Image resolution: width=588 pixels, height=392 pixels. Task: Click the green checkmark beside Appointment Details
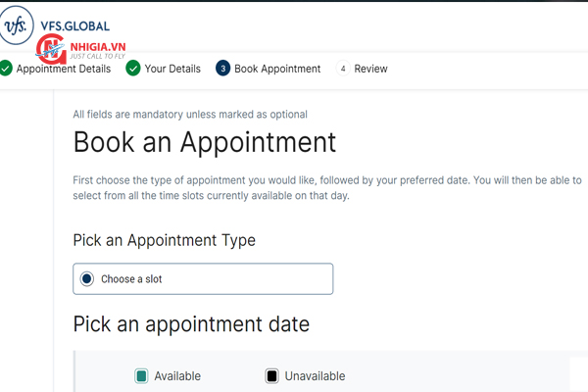[x=6, y=69]
